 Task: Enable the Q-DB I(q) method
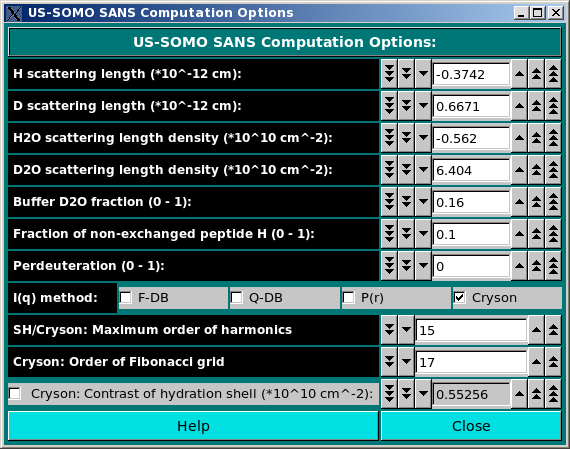click(x=237, y=298)
